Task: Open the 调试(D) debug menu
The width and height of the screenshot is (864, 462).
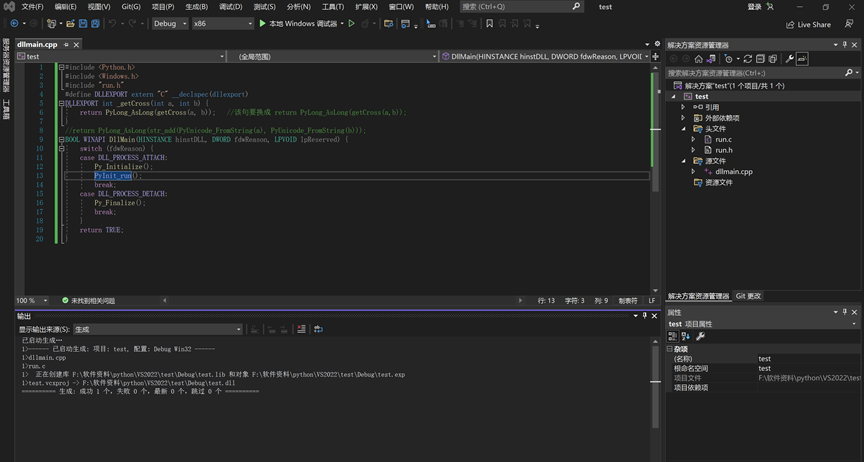Action: coord(230,7)
